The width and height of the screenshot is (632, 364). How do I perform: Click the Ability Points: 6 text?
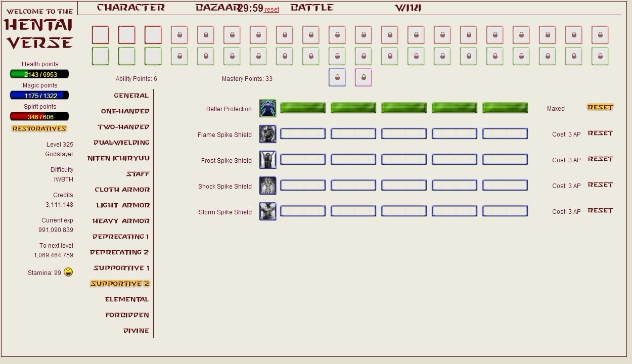click(x=137, y=79)
